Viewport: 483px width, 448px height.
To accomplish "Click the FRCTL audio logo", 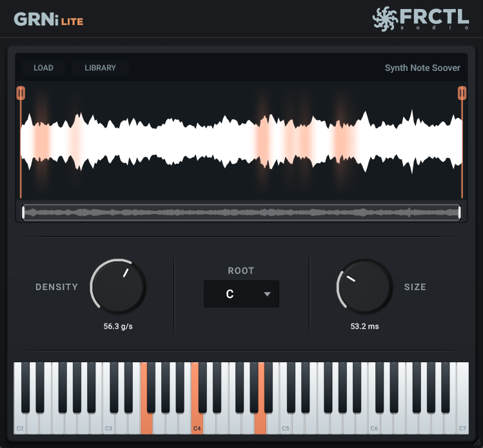I will click(420, 19).
